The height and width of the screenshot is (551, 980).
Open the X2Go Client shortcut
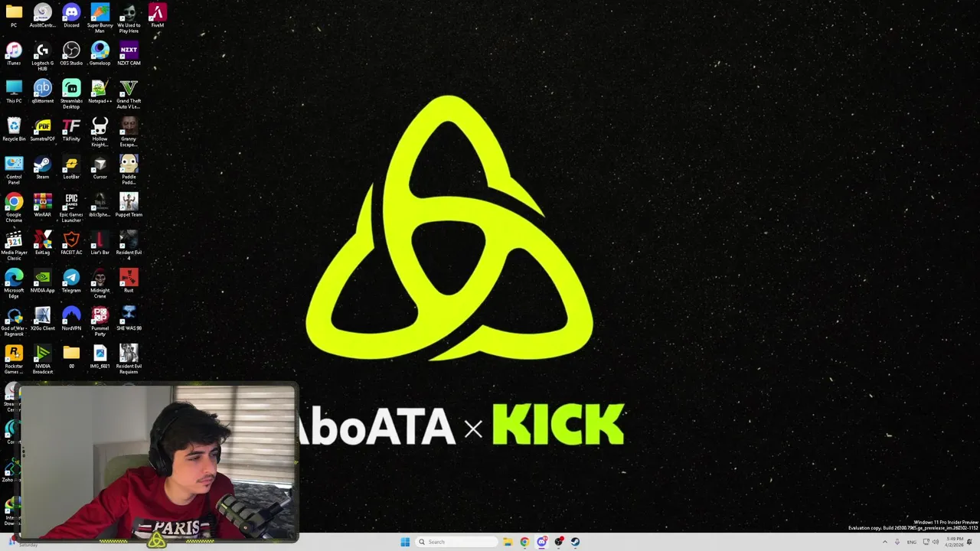pos(42,318)
